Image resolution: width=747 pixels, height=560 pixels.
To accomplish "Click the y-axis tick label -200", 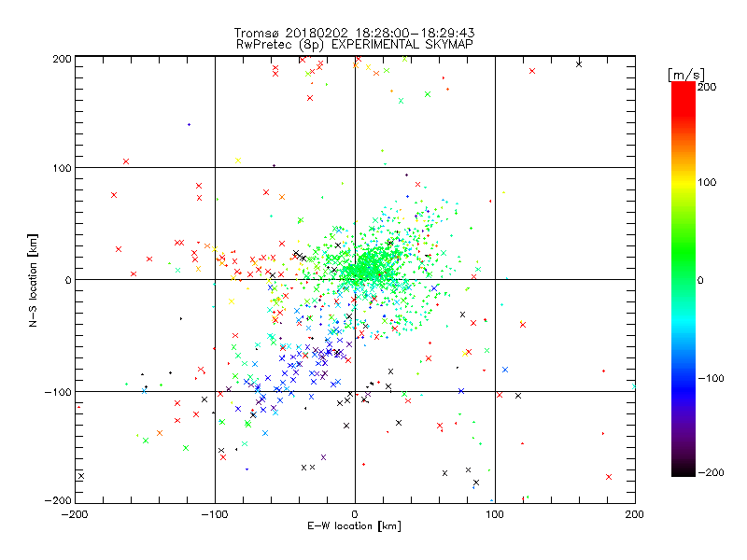I will coord(58,500).
